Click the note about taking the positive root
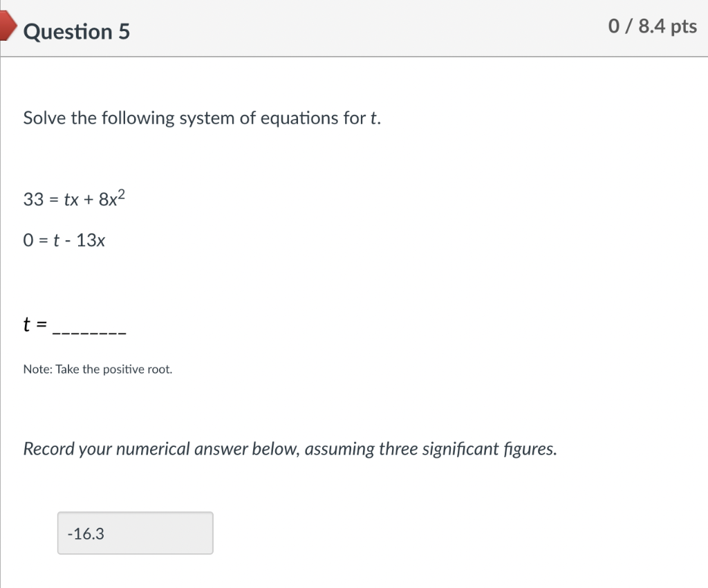Image resolution: width=708 pixels, height=588 pixels. click(x=97, y=369)
